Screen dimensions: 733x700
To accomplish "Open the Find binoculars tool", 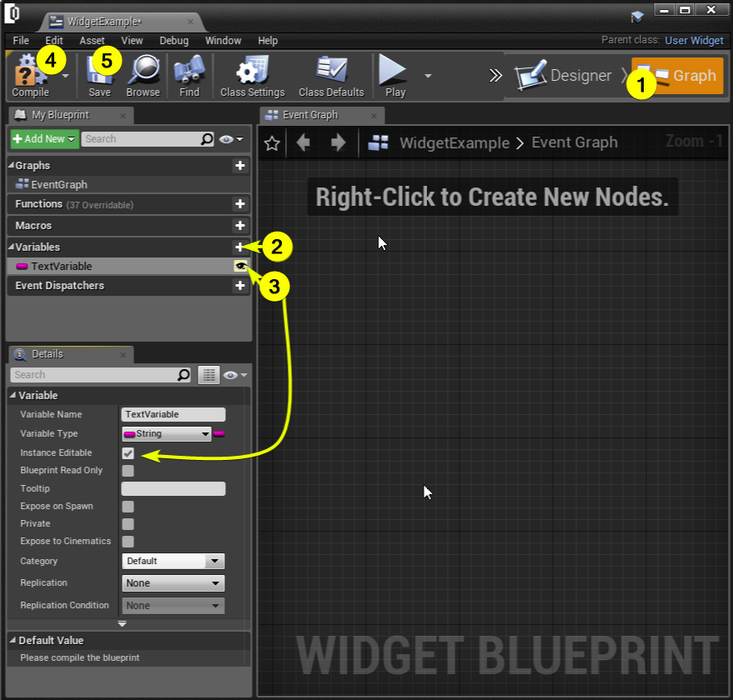I will point(189,73).
